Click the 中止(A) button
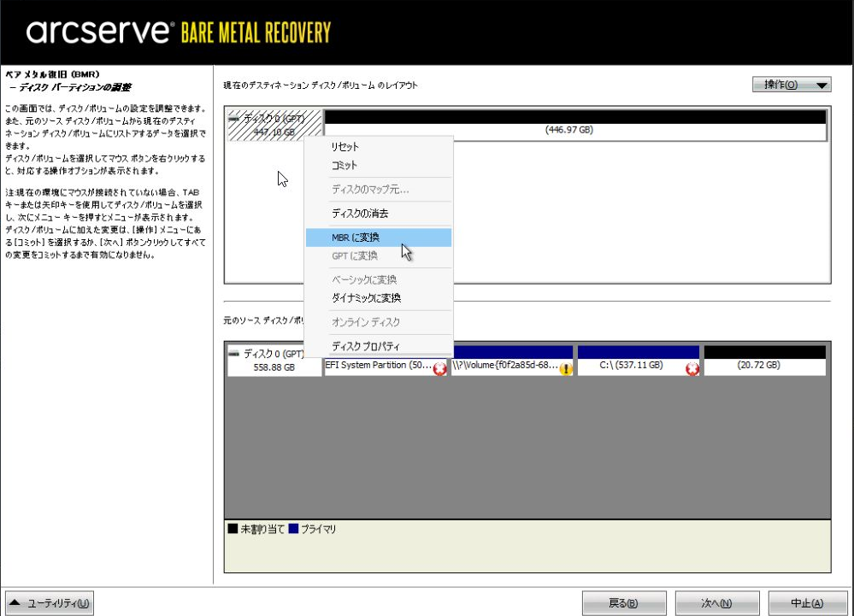Viewport: 854px width, 616px height. pos(808,603)
